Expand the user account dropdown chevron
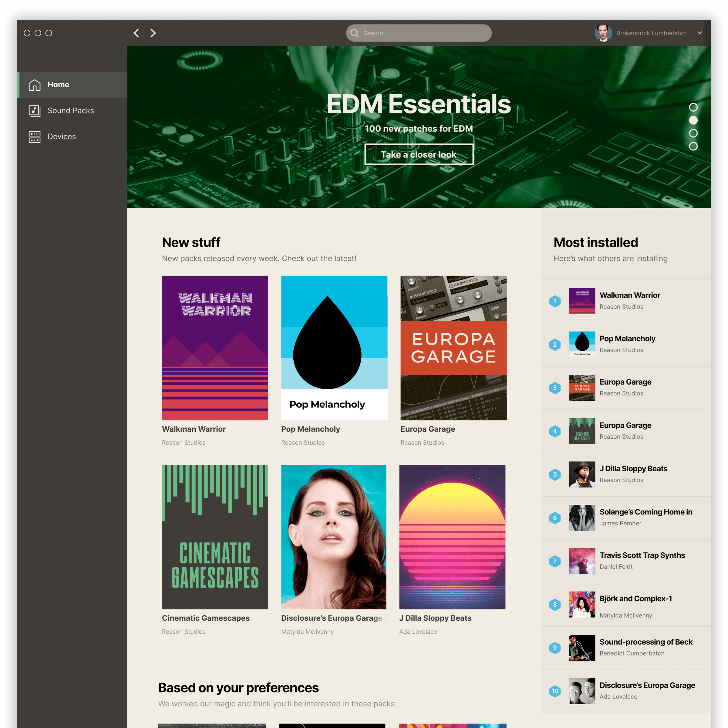This screenshot has height=728, width=728. click(x=700, y=33)
